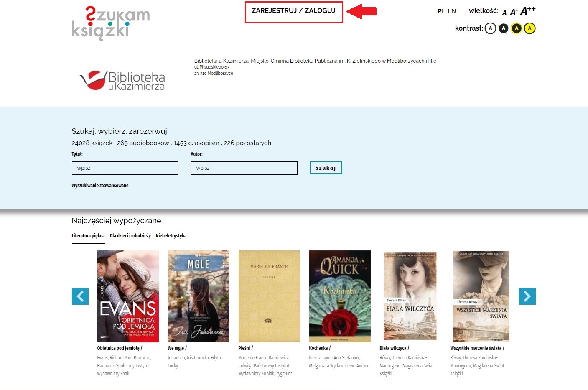Open Kochanka book cover by Amanda Quick
Screen dimensions: 588x390
pos(340,296)
